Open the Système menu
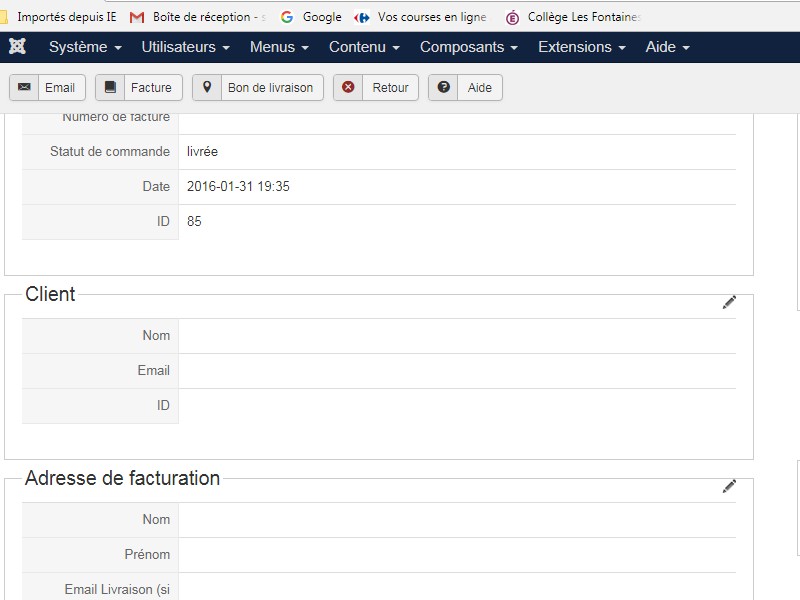This screenshot has height=600, width=800. tap(85, 47)
